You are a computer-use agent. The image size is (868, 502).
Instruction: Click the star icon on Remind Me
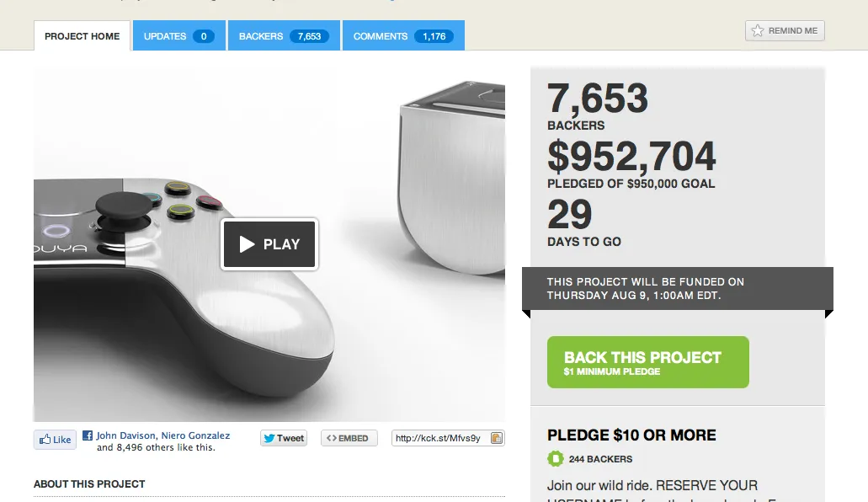757,30
